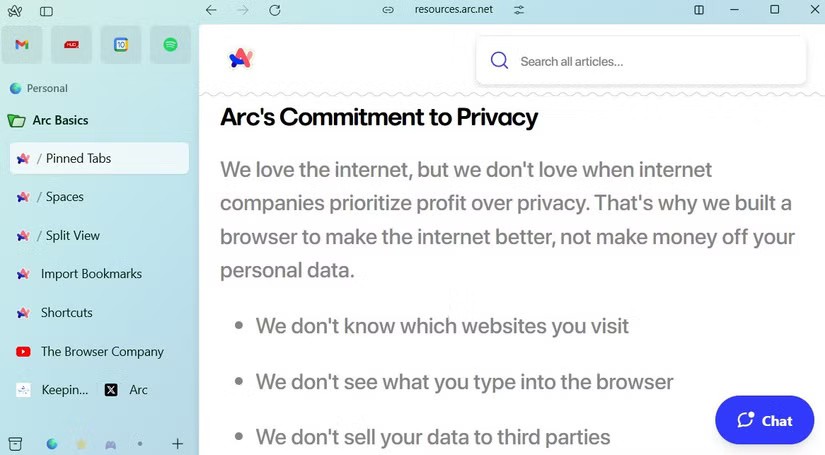Switch to the game controller space
Viewport: 825px width, 455px height.
110,443
